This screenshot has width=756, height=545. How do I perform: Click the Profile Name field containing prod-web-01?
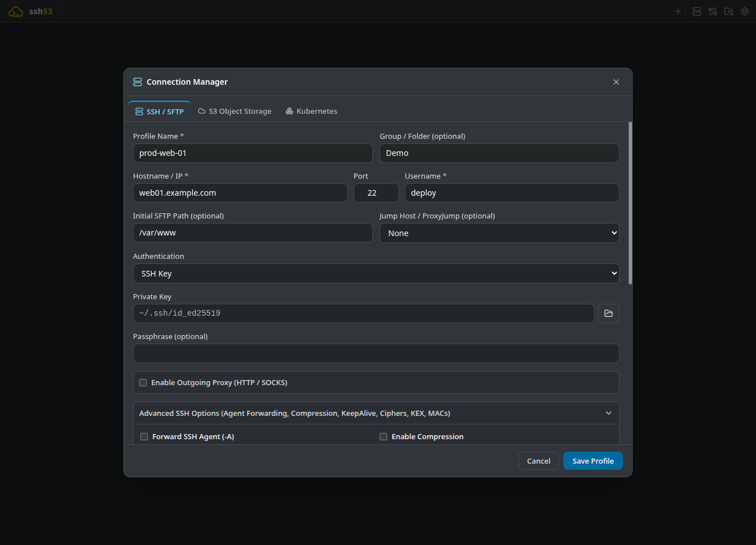point(253,153)
